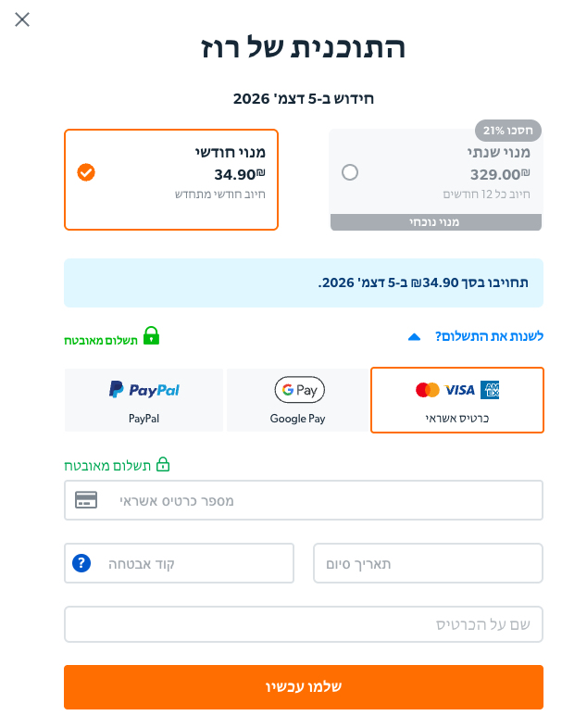Focus the expiration date input field
Image resolution: width=587 pixels, height=728 pixels.
click(x=428, y=563)
